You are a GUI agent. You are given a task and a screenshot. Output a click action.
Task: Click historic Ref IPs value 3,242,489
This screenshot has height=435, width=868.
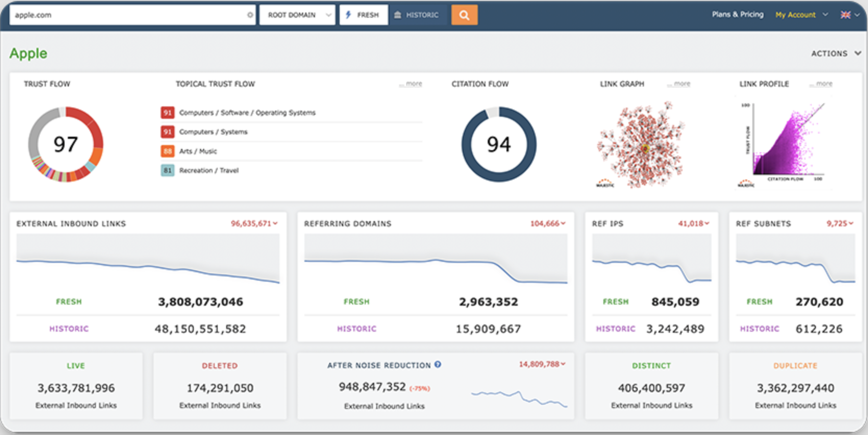coord(675,329)
